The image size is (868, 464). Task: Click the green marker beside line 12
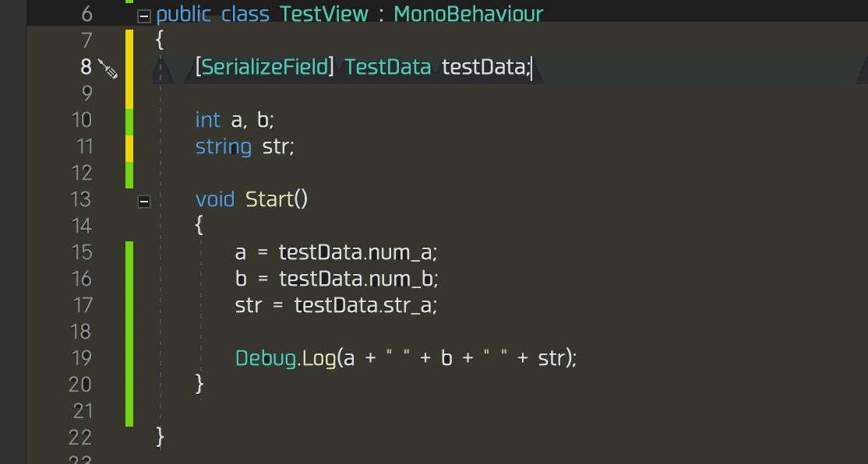coord(129,173)
